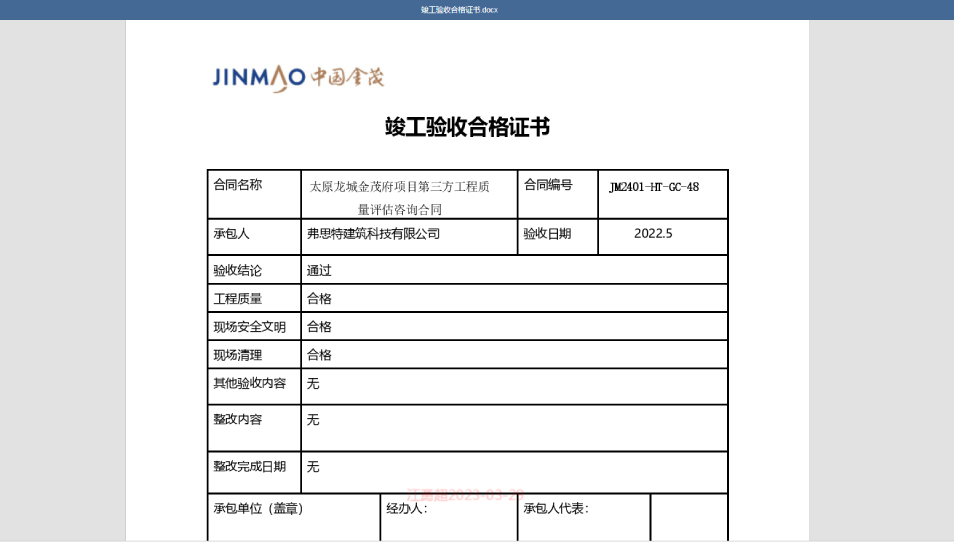
Task: Click the contract number JM2401-HT-GC-48
Action: pos(654,187)
